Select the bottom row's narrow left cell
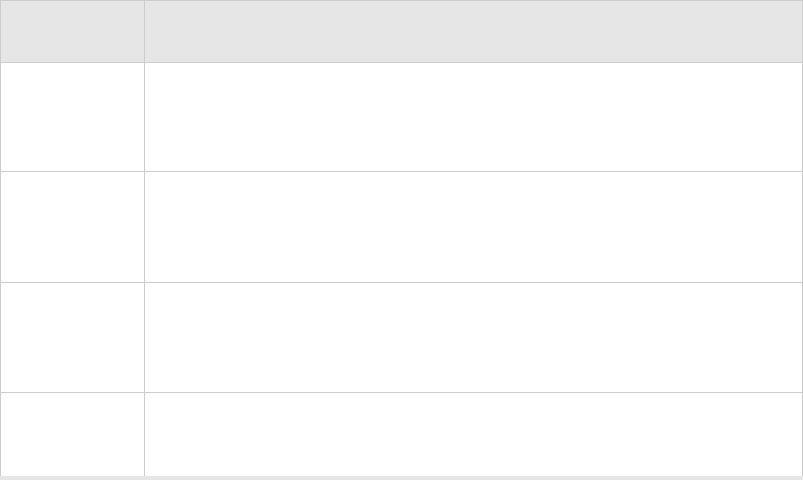The image size is (803, 480). click(72, 434)
